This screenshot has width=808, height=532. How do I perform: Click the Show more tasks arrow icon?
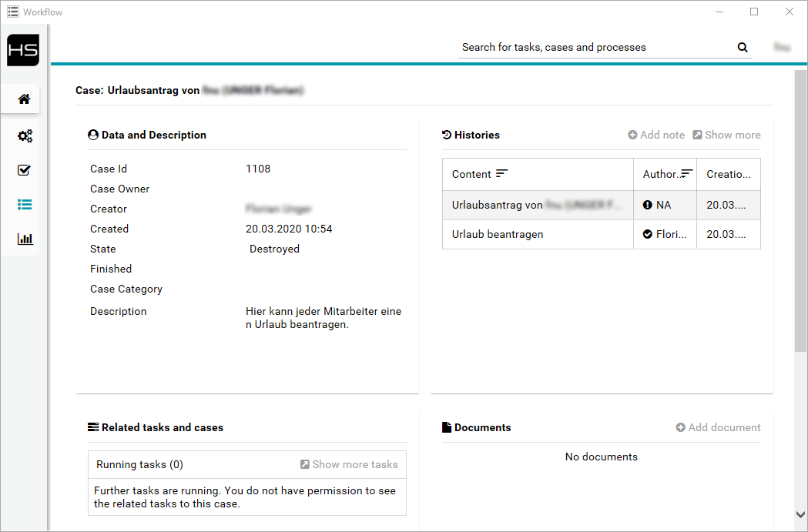[305, 464]
